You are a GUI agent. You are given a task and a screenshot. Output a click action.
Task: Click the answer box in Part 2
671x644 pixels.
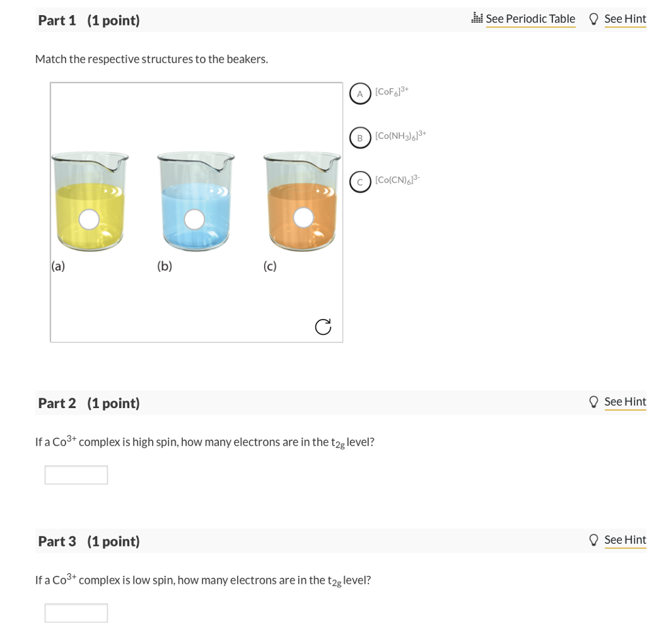[75, 474]
